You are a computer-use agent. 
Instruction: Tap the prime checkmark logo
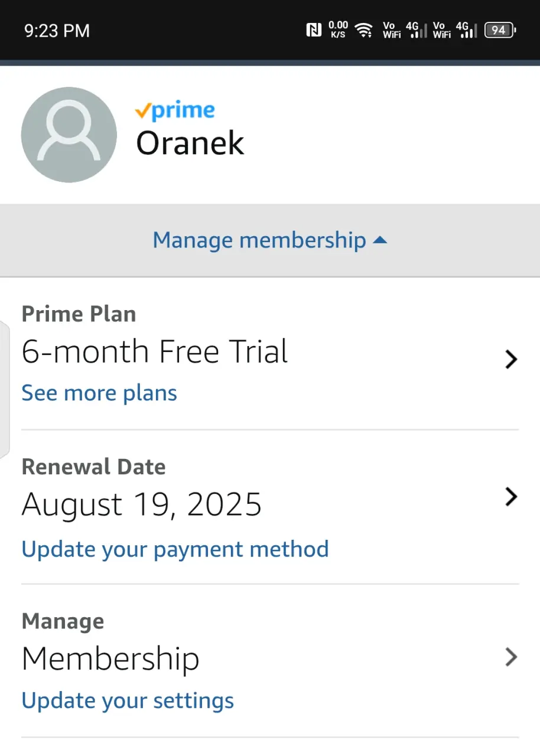pos(175,110)
